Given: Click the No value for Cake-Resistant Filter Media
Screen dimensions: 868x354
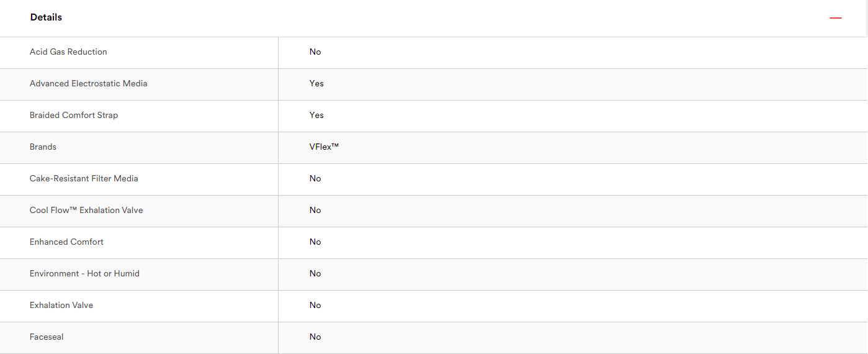Looking at the screenshot, I should tap(315, 179).
